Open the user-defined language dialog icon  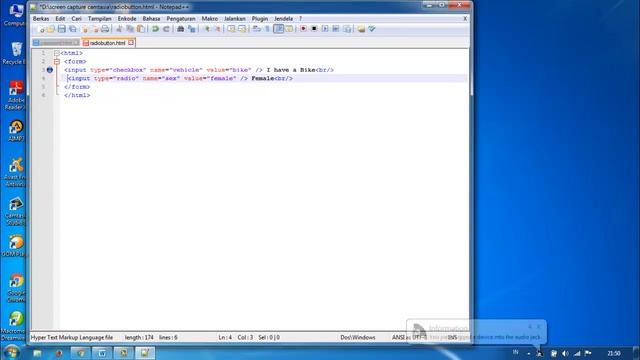[x=289, y=29]
